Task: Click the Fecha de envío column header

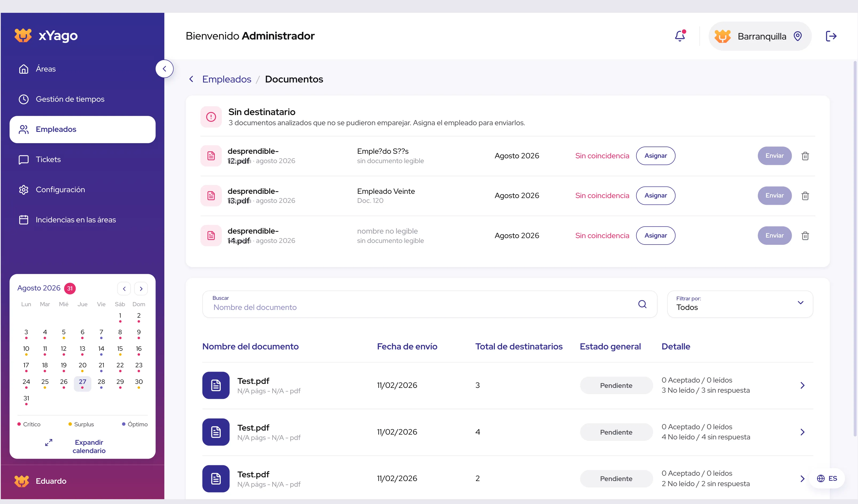Action: tap(407, 346)
